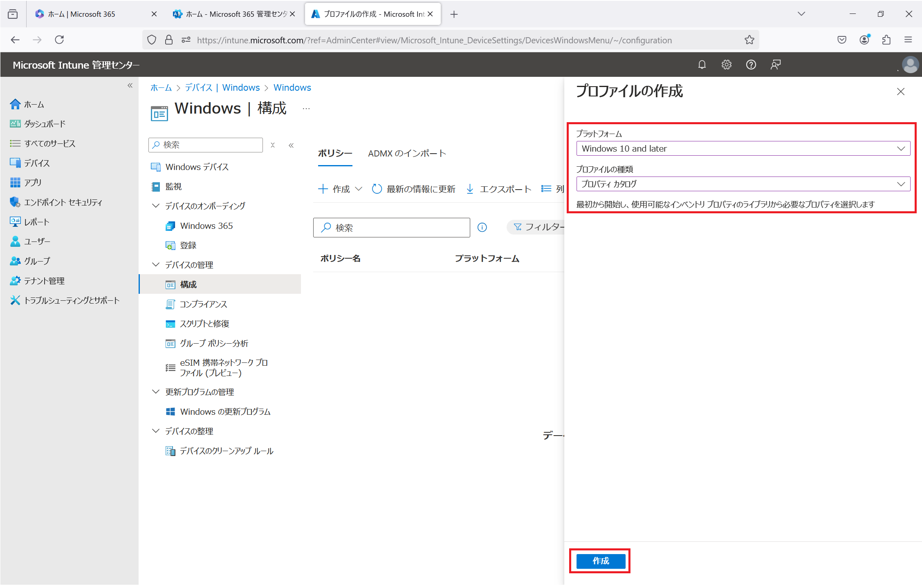Bookmark this page with the star icon
The image size is (922, 588).
coord(749,40)
